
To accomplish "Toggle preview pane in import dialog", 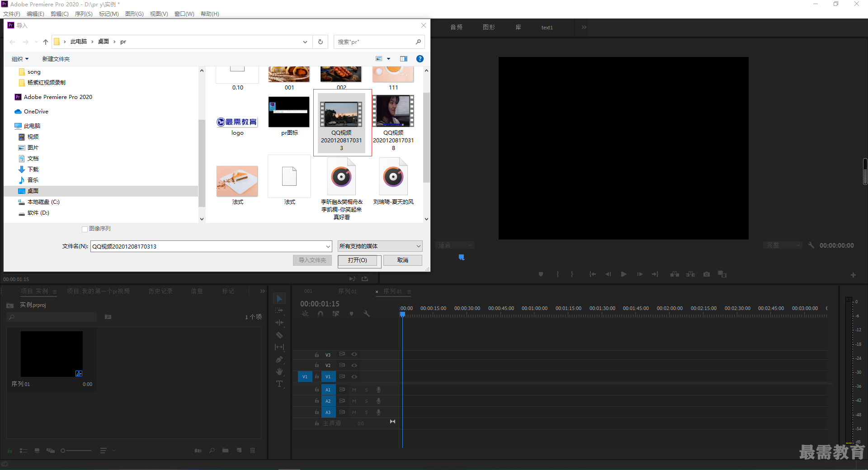I will 404,59.
